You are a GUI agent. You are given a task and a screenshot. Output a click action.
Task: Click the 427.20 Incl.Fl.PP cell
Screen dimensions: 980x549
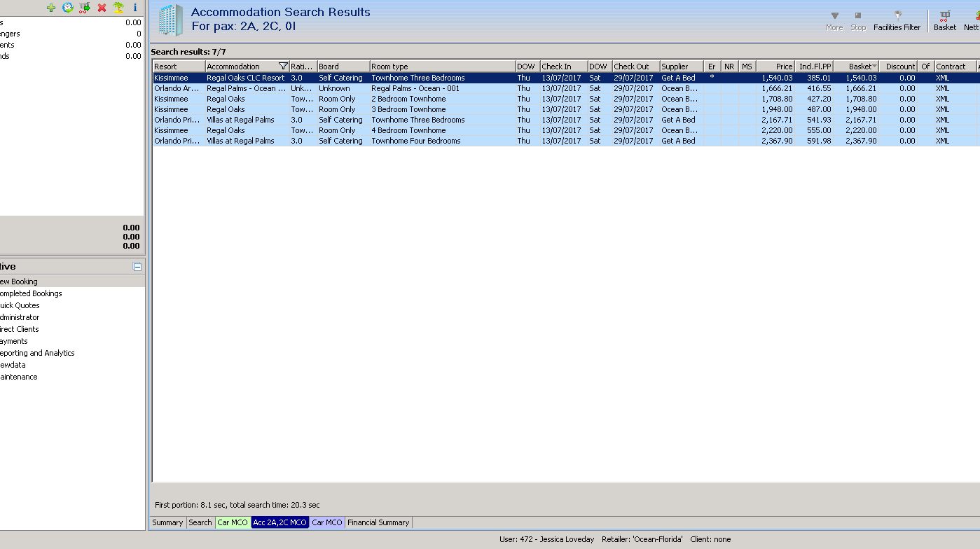tap(814, 99)
